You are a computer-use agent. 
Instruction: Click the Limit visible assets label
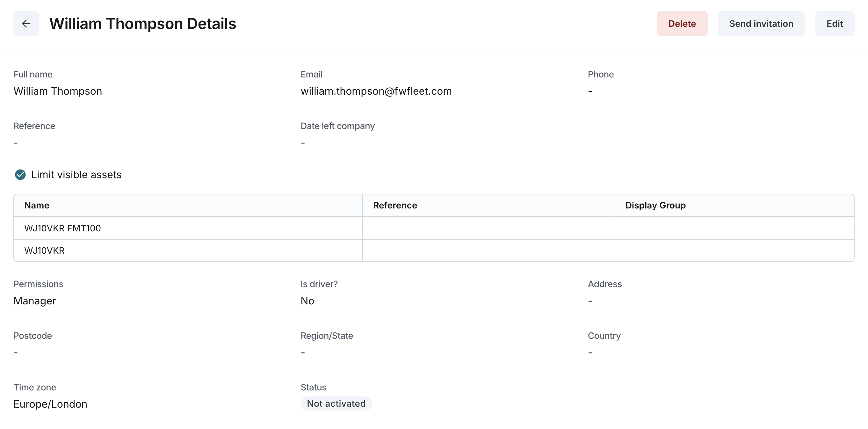[x=76, y=175]
